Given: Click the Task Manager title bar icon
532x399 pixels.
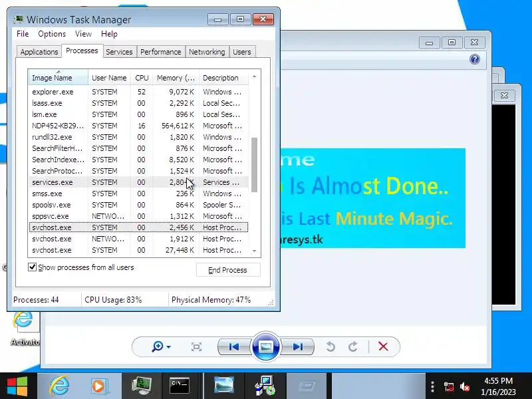Looking at the screenshot, I should click(x=19, y=19).
